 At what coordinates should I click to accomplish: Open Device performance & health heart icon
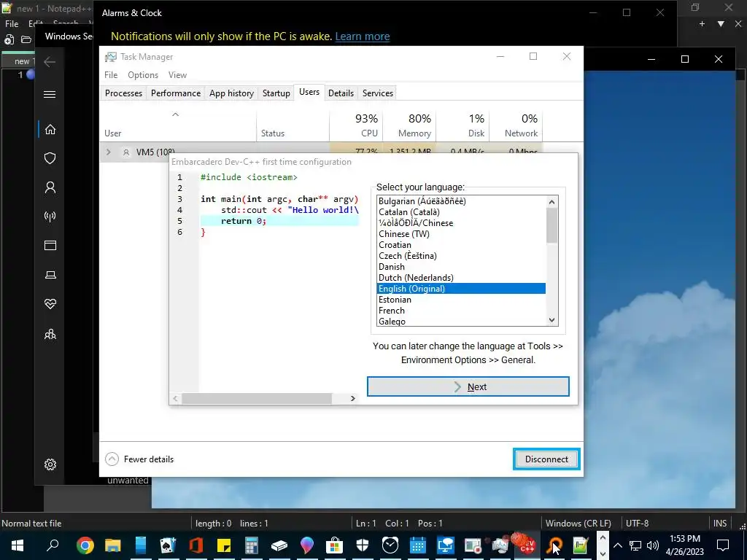pyautogui.click(x=50, y=304)
